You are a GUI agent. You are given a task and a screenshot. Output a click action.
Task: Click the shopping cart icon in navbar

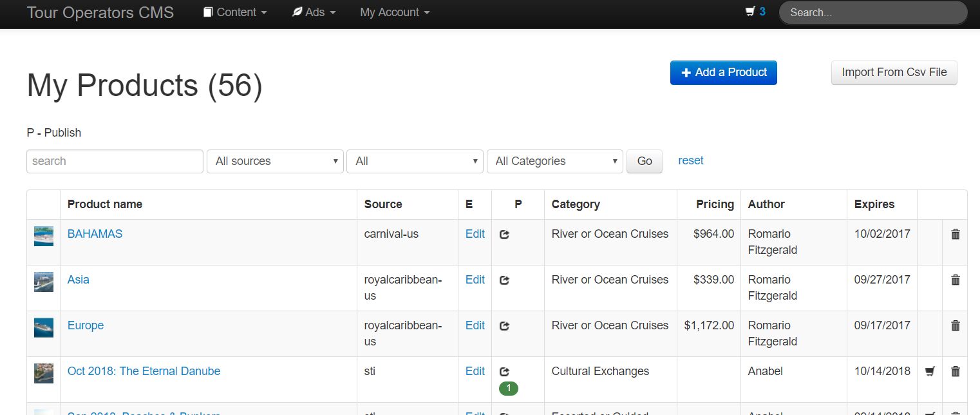[x=749, y=12]
